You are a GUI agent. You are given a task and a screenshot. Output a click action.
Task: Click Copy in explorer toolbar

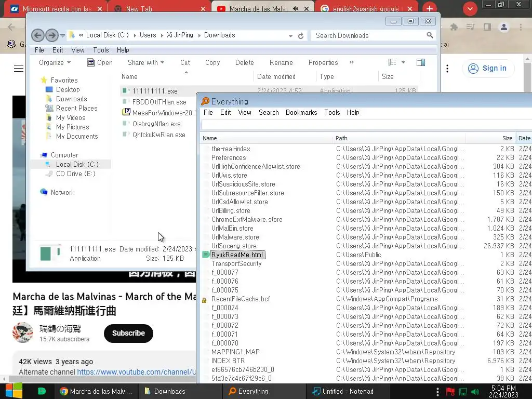pyautogui.click(x=212, y=62)
